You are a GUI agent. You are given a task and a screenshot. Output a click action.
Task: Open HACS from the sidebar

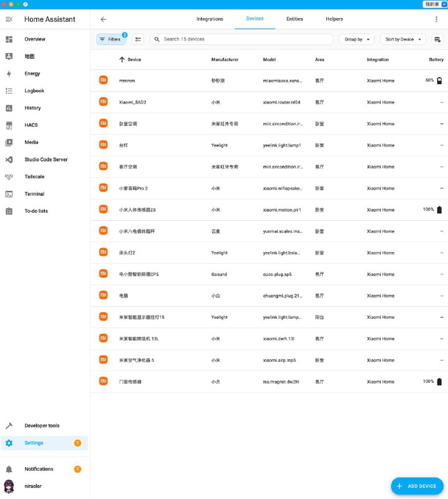(31, 125)
